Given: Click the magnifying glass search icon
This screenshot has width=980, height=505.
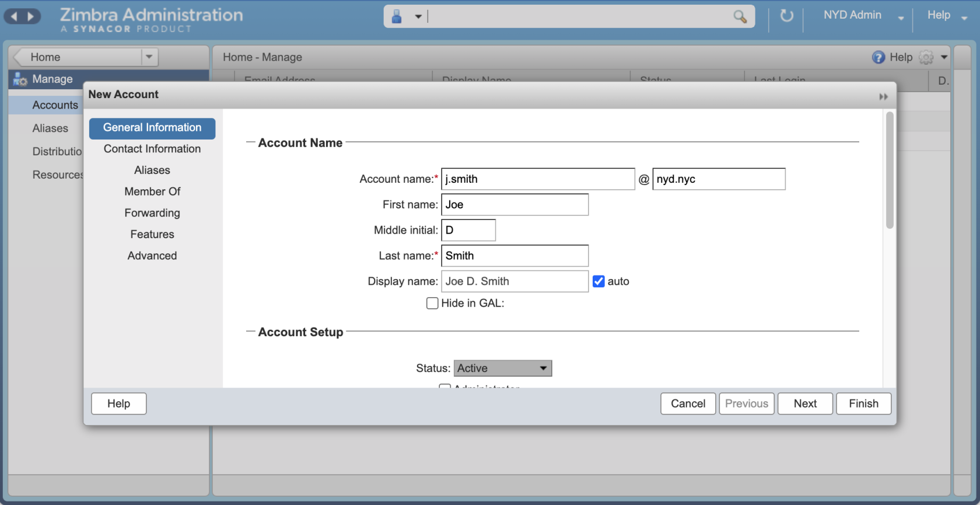Looking at the screenshot, I should click(x=740, y=16).
